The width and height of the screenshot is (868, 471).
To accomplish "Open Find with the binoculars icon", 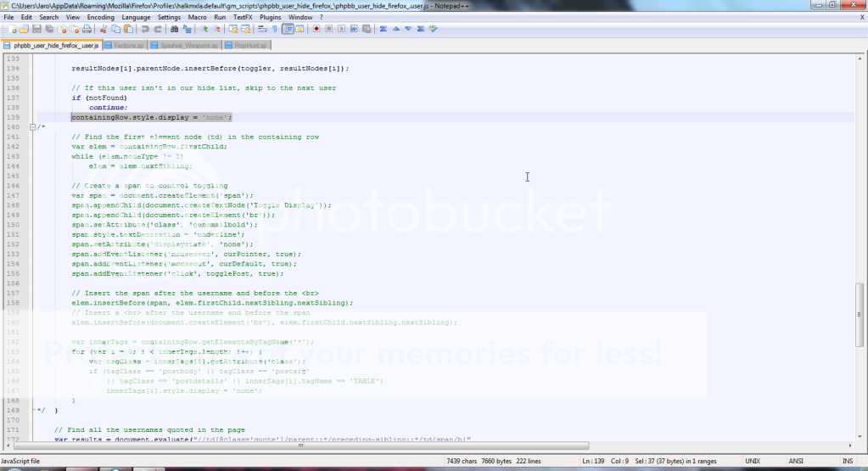I will [x=174, y=29].
